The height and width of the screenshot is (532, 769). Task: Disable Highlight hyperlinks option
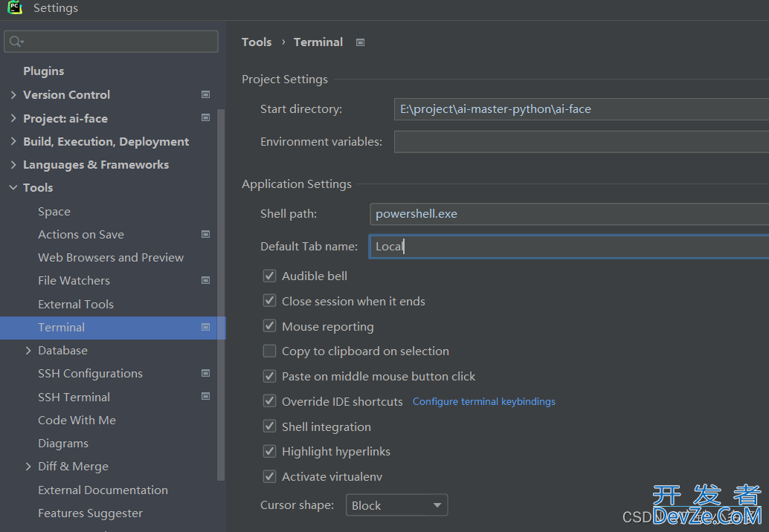click(x=269, y=451)
